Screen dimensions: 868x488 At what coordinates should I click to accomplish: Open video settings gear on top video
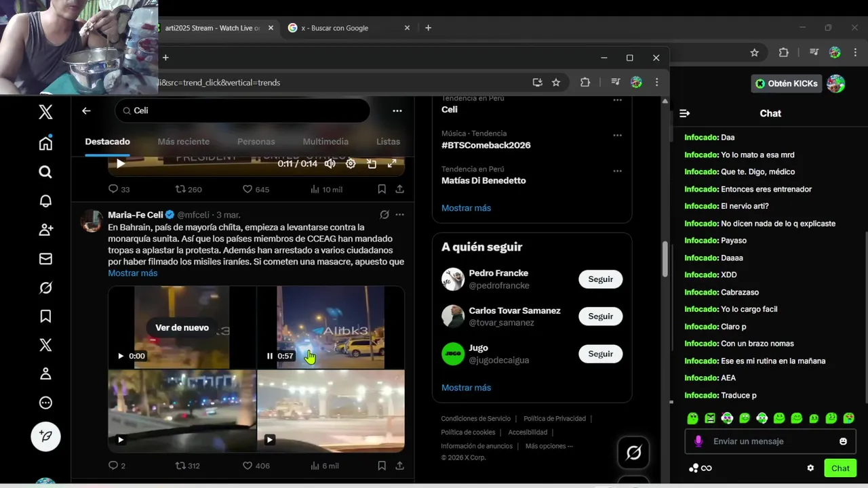351,163
